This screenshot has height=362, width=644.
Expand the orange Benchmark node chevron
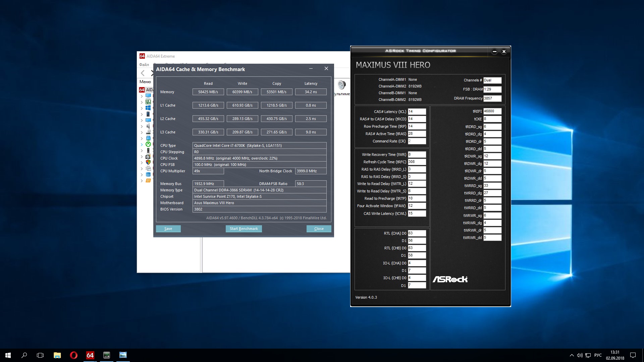pos(142,181)
